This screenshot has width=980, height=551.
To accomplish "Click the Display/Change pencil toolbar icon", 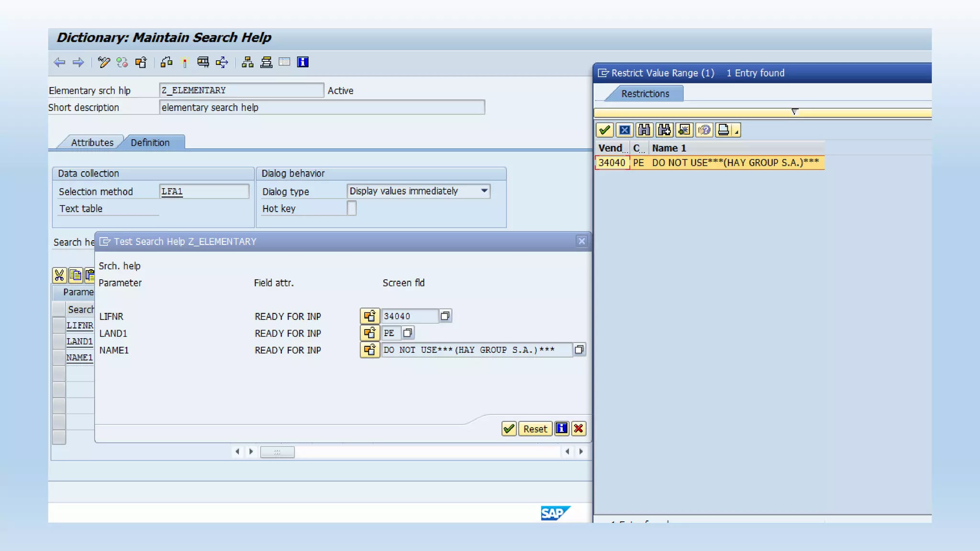I will pyautogui.click(x=103, y=62).
